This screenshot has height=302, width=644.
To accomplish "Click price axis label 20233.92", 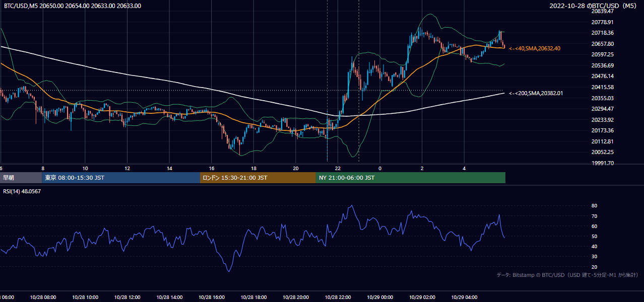I will click(602, 120).
